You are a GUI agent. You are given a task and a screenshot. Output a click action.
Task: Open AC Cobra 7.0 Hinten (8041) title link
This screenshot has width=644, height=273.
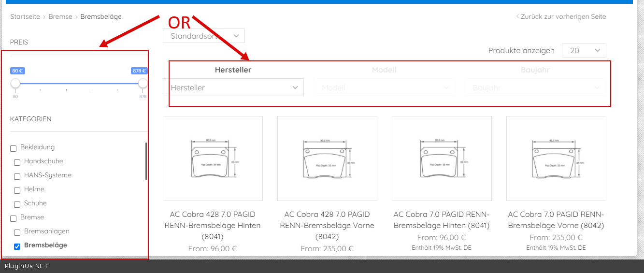(442, 220)
